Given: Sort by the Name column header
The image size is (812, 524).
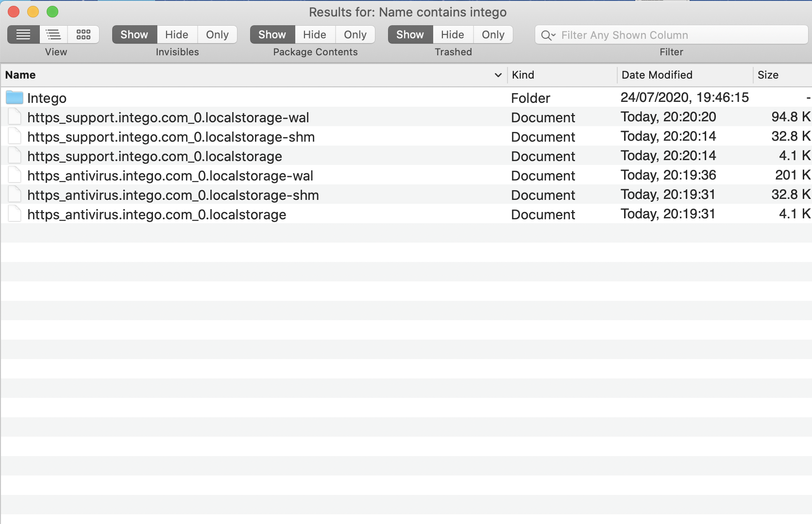Looking at the screenshot, I should coord(254,75).
